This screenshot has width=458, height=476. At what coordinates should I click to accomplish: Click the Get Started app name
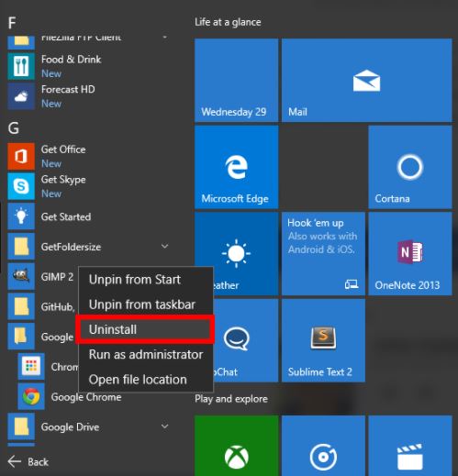point(66,216)
